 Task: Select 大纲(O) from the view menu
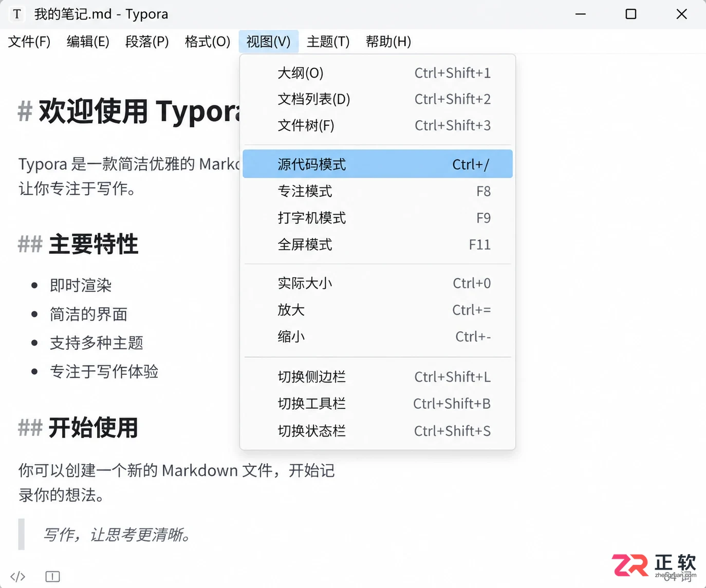click(x=378, y=73)
